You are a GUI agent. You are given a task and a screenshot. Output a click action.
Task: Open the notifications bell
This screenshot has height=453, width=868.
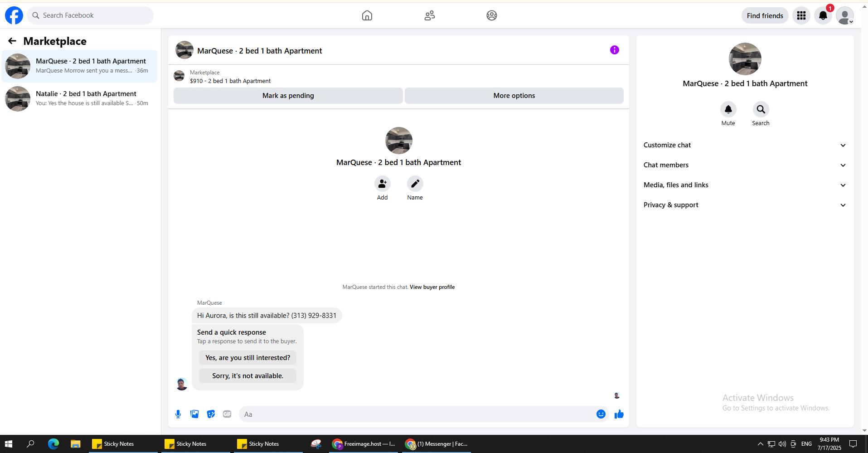click(x=823, y=15)
